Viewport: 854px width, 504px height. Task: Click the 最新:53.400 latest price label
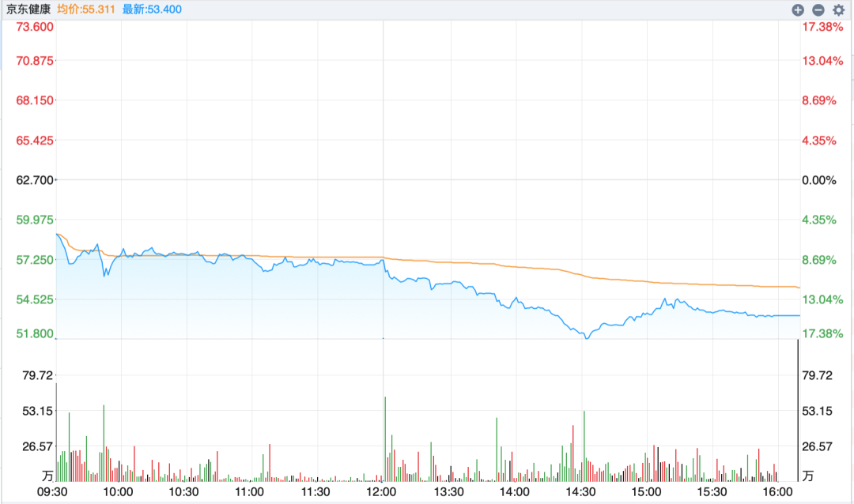(x=152, y=9)
